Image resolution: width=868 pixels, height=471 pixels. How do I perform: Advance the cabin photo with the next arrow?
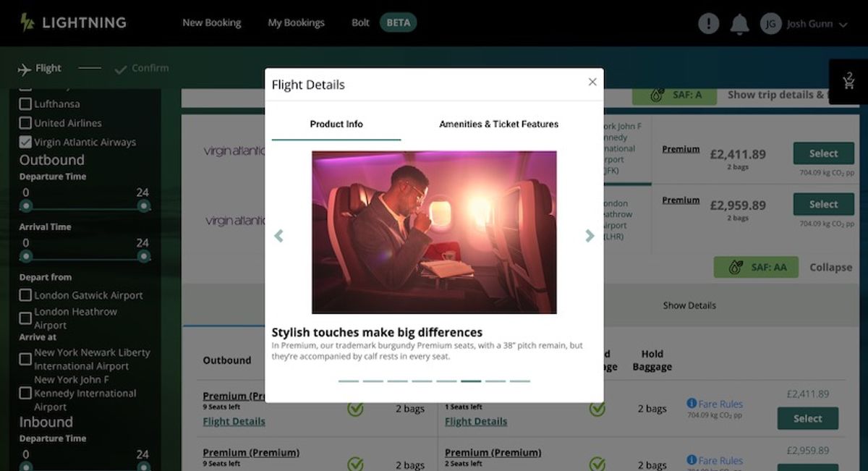(589, 236)
